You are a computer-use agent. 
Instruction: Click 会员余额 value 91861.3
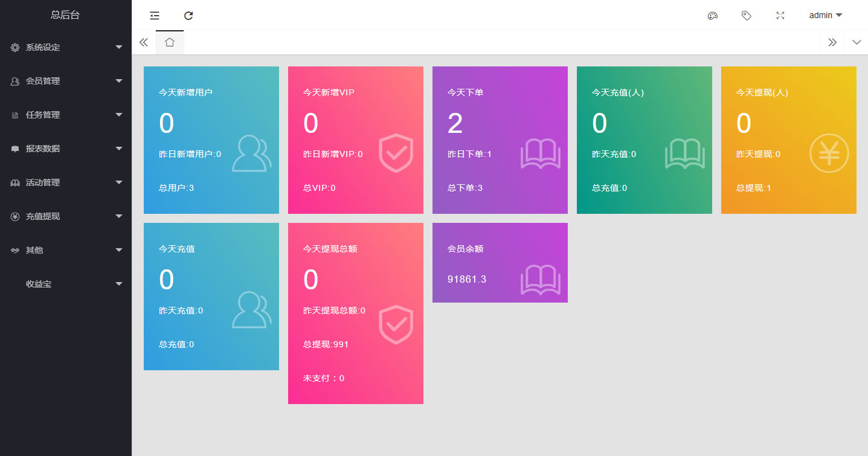467,279
